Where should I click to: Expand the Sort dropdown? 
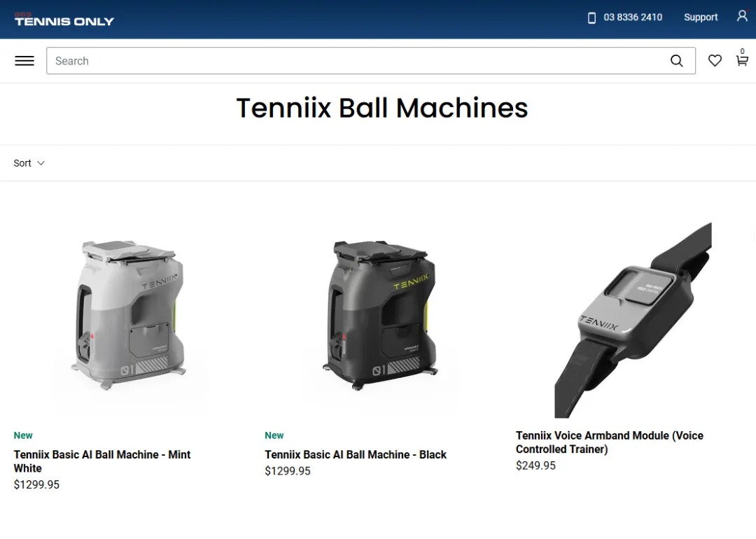coord(22,163)
